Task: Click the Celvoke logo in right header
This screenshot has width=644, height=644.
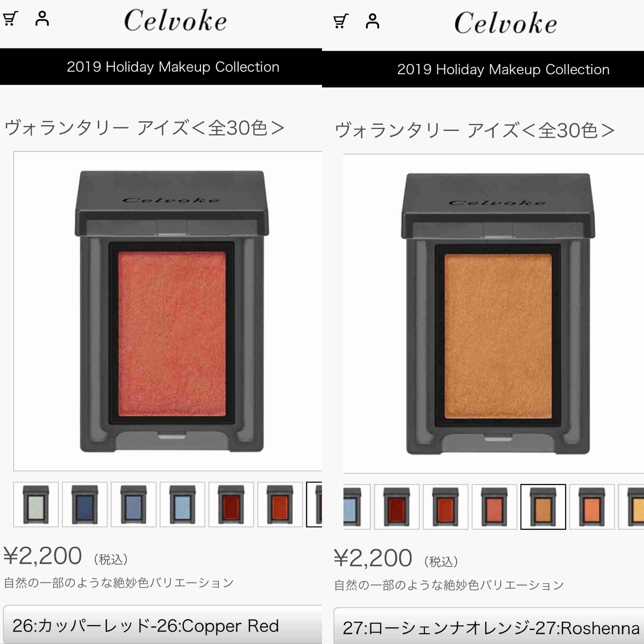Action: click(x=505, y=23)
